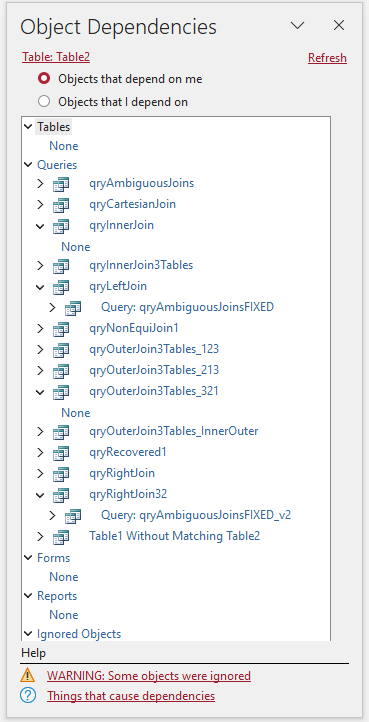Select the qryRightJoin32 tree label
The image size is (369, 722).
(129, 495)
